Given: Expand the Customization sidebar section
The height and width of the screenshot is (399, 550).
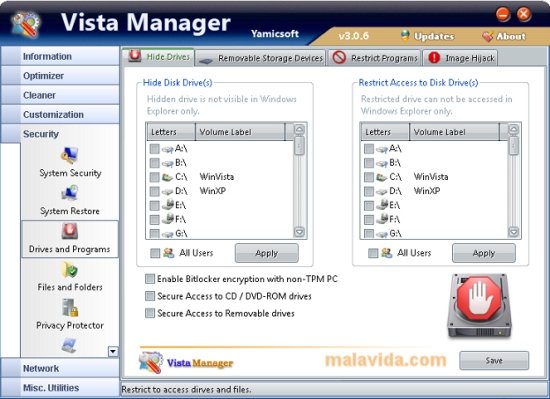Looking at the screenshot, I should [x=60, y=114].
